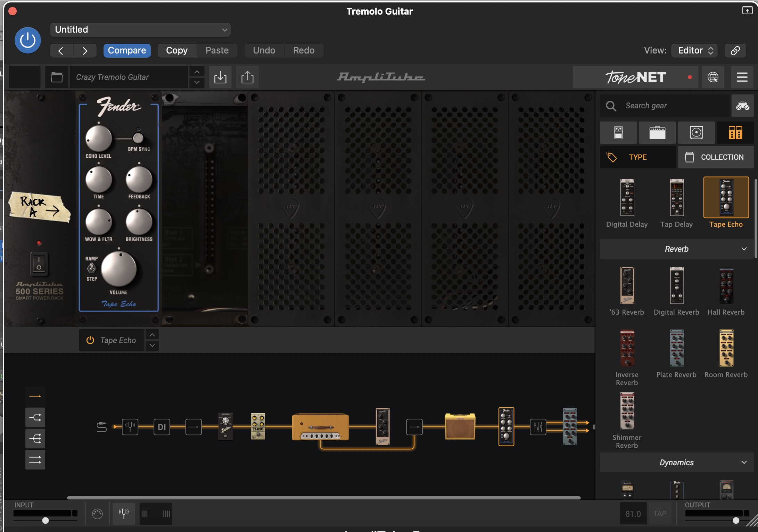Toggle the plugin power bypass button
The width and height of the screenshot is (758, 532).
click(28, 40)
